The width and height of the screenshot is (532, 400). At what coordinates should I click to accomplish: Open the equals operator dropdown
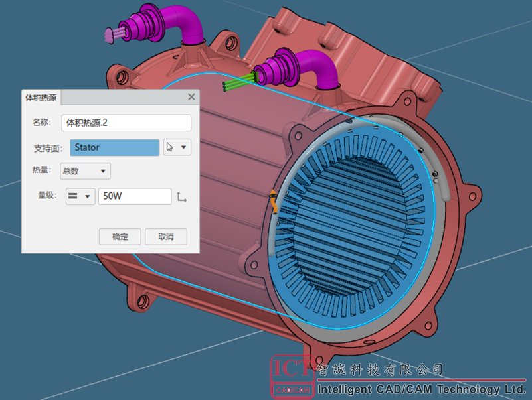point(80,196)
